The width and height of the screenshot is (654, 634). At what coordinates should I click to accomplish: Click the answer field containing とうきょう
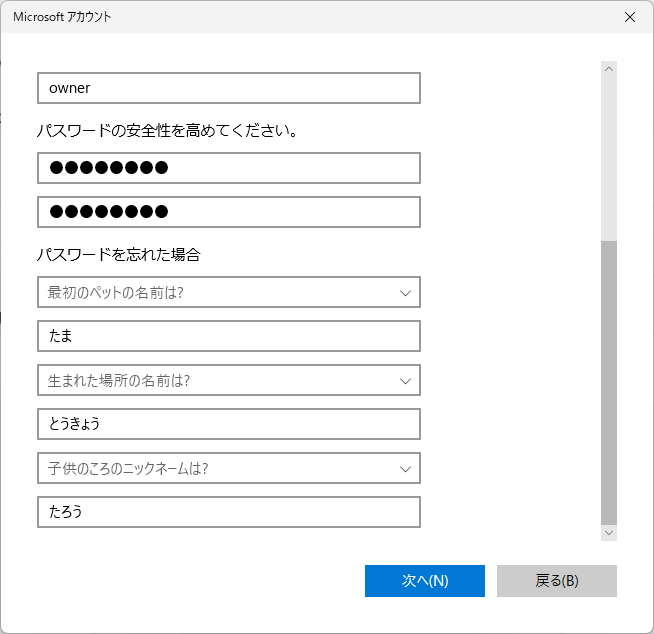(228, 424)
